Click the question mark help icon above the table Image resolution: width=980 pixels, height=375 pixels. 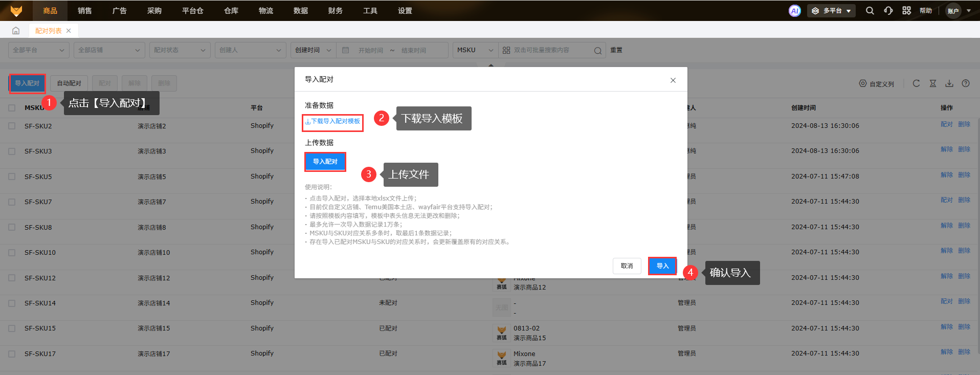click(966, 83)
